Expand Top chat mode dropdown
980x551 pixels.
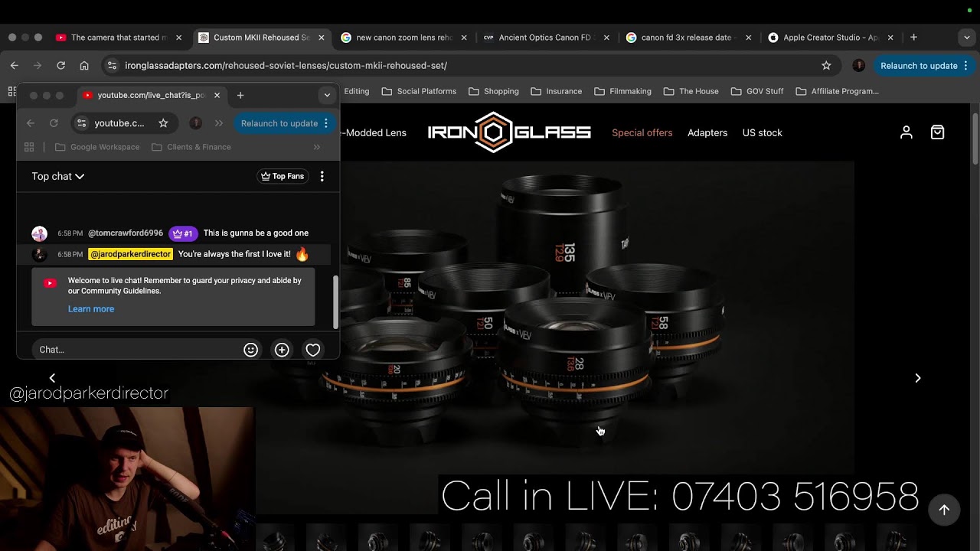58,176
